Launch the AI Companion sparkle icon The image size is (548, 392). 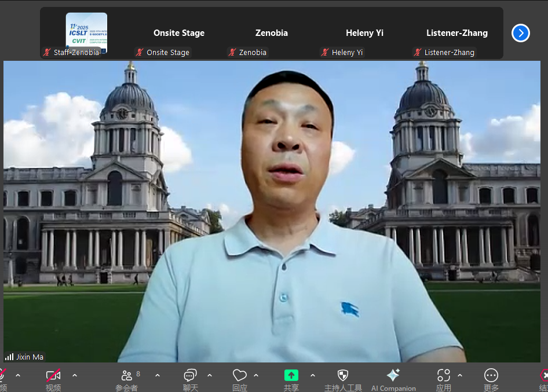(393, 376)
